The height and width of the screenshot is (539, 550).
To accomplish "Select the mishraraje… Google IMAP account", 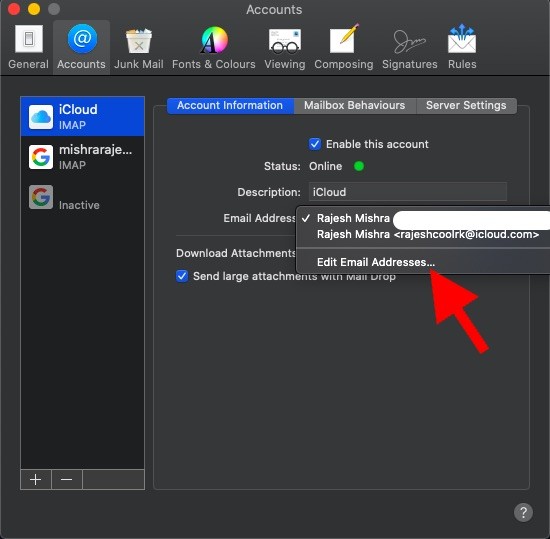I will [x=82, y=157].
